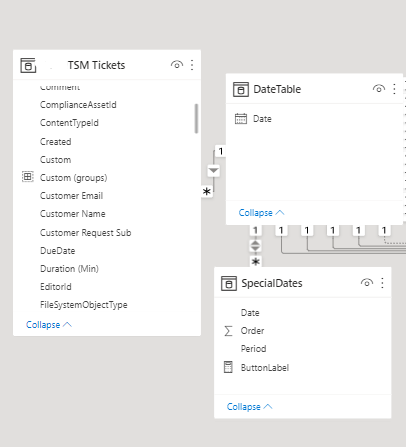406x447 pixels.
Task: Click asterisk many-marker above SpecialDates
Action: [256, 262]
